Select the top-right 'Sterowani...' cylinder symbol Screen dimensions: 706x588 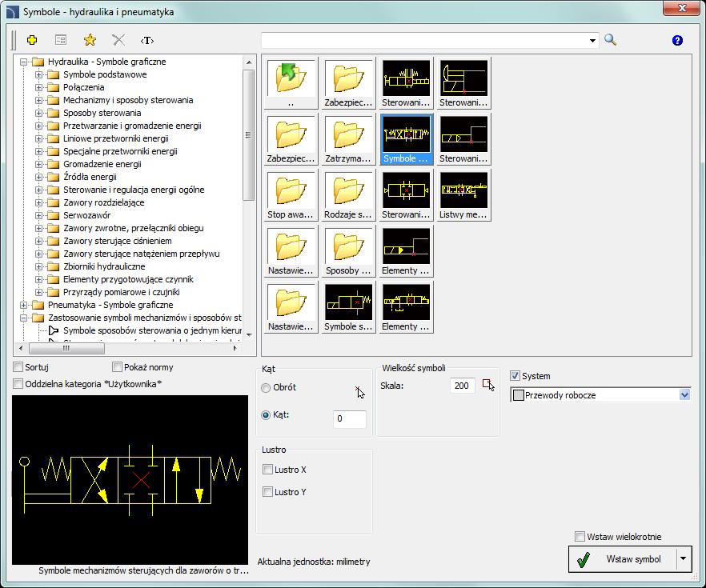(463, 83)
